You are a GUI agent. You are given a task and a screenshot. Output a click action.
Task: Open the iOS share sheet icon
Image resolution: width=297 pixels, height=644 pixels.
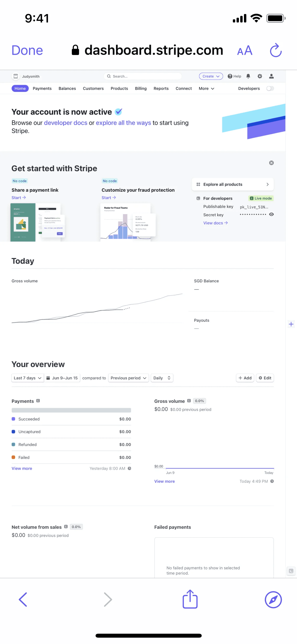[190, 599]
